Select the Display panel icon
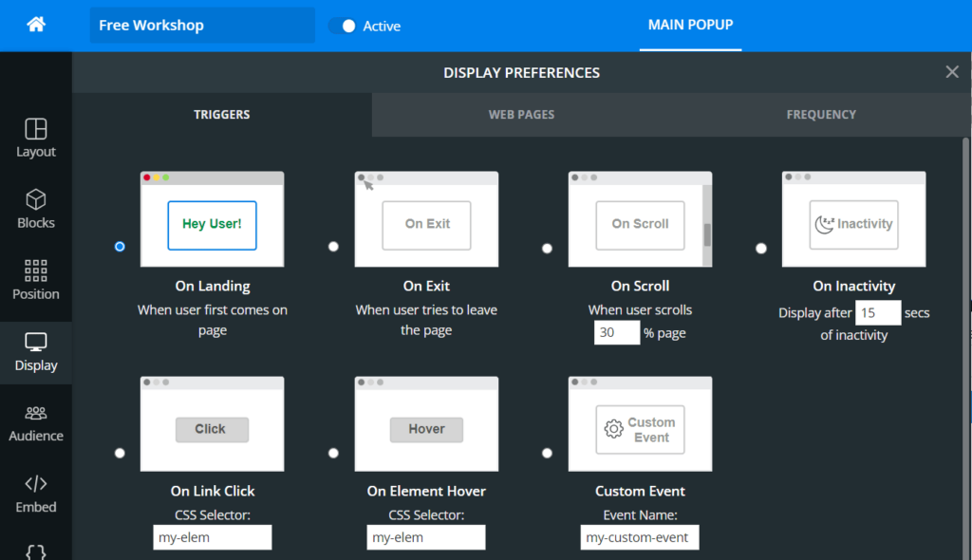972x560 pixels. [35, 351]
